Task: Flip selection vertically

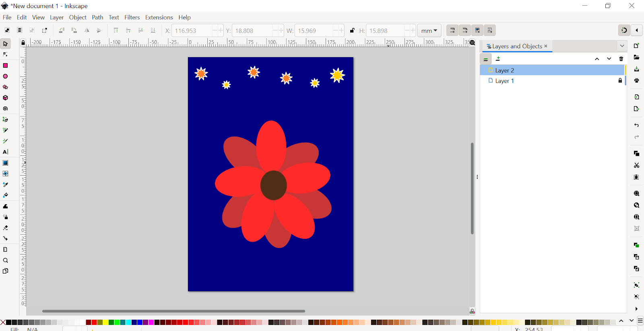Action: 99,30
